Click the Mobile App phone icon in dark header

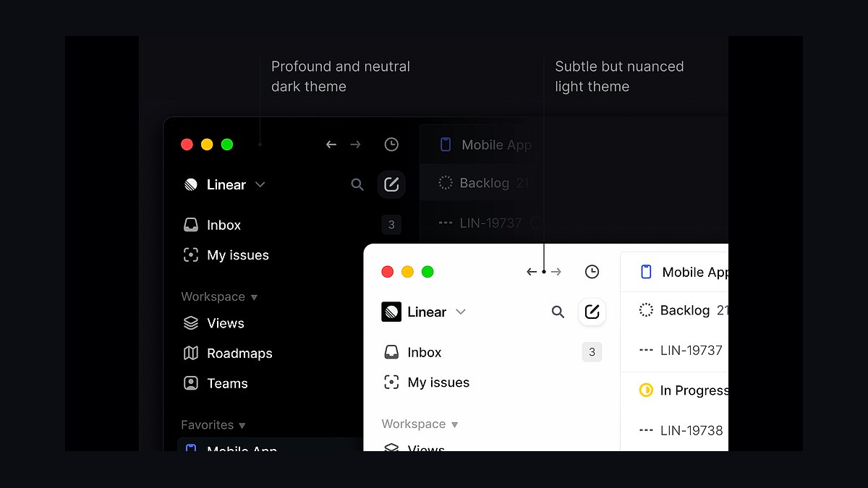pos(446,145)
